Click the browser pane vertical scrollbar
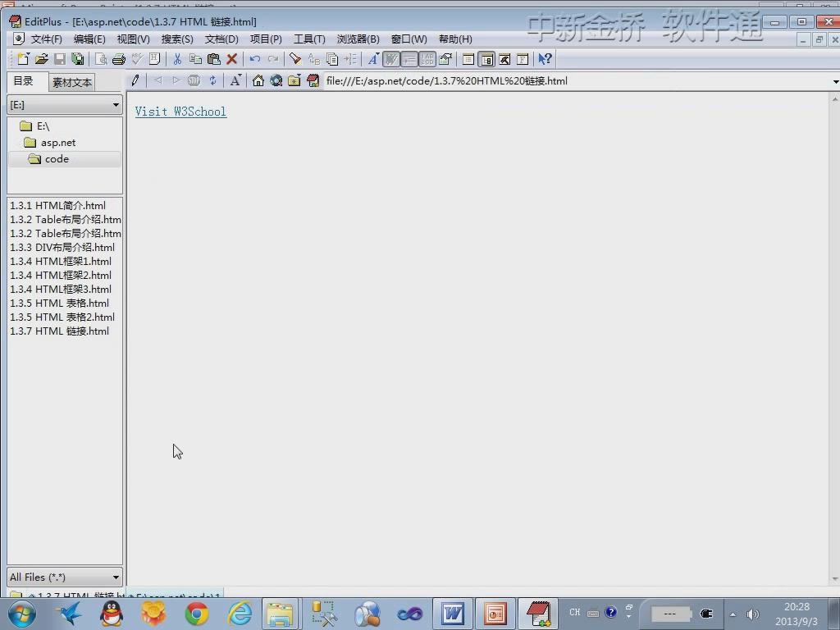This screenshot has width=840, height=630. point(834,339)
